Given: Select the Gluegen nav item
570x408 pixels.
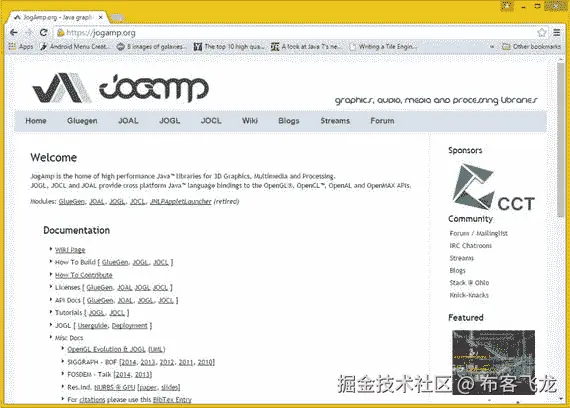Looking at the screenshot, I should 82,121.
